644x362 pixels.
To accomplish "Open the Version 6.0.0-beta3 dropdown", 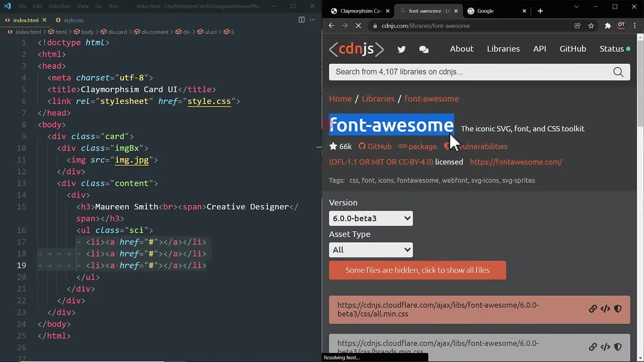I will click(x=371, y=218).
